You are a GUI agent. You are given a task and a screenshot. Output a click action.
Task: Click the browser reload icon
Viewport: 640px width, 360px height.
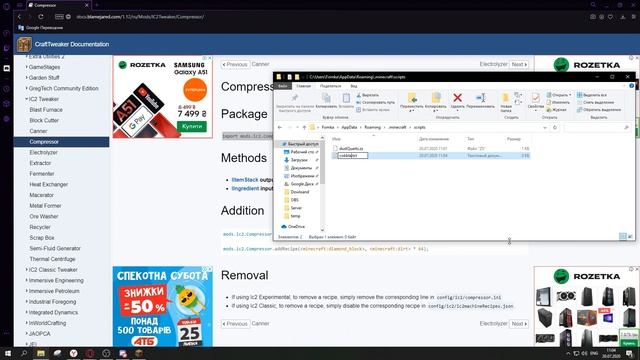pos(41,17)
